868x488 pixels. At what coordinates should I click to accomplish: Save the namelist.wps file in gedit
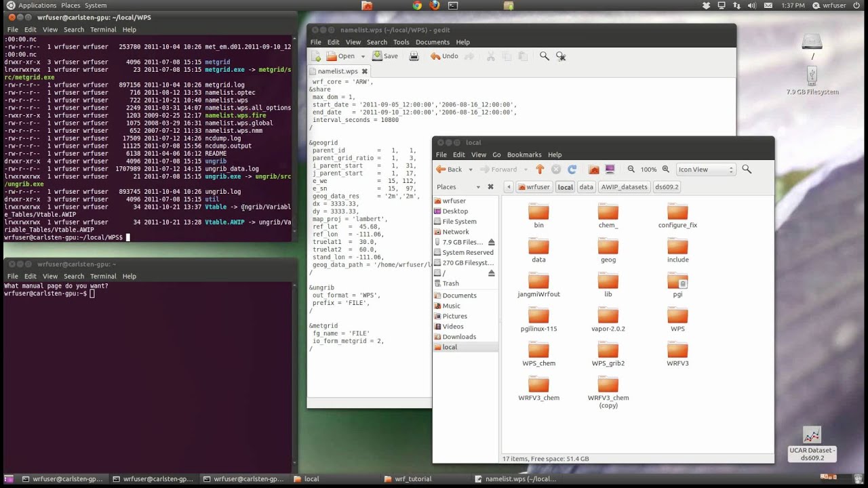[385, 56]
